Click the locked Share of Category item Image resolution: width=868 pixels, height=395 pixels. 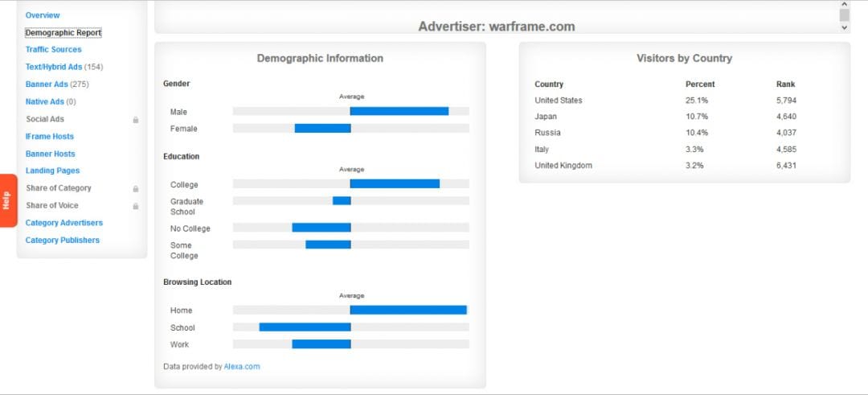(x=58, y=188)
